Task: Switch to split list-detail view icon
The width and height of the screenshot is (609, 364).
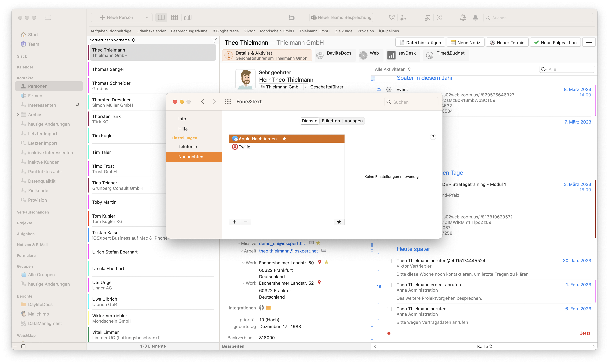Action: (161, 17)
